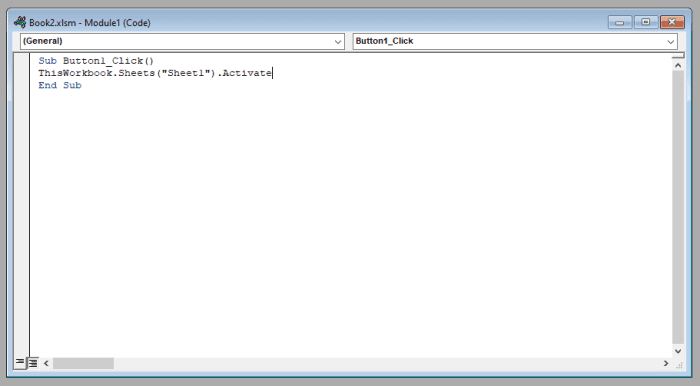Image resolution: width=700 pixels, height=386 pixels.
Task: Click the horizontal scrollbar left arrow
Action: click(46, 363)
